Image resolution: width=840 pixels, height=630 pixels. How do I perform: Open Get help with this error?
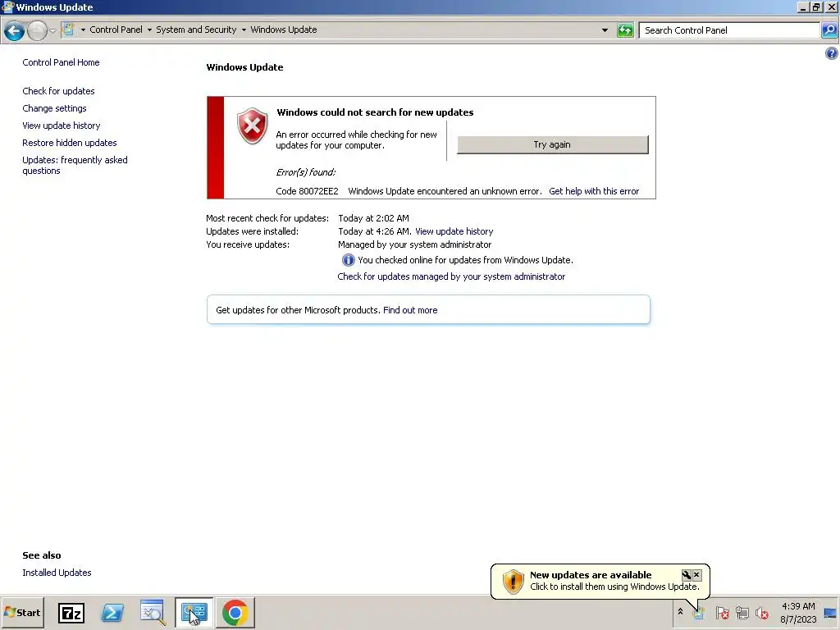[x=594, y=191]
